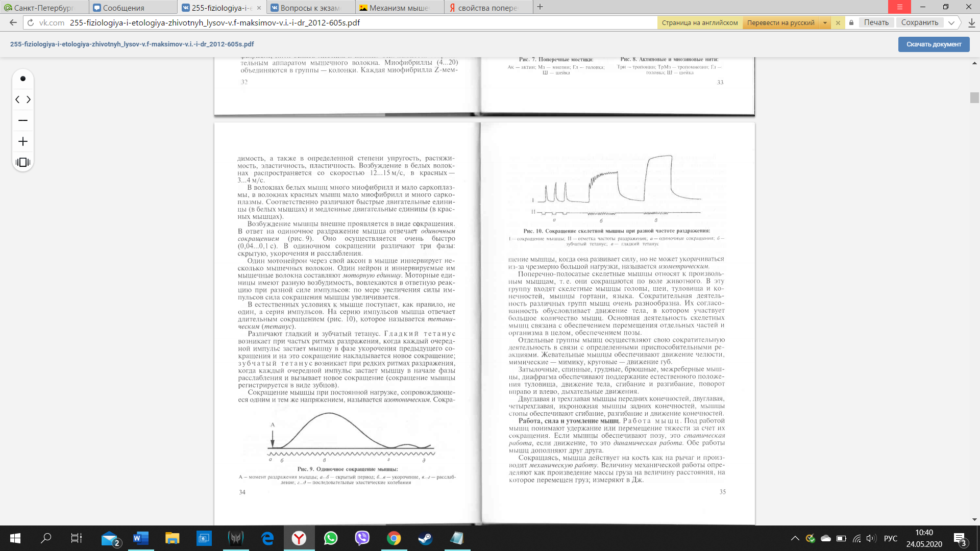Open WhatsApp from the taskbar

pos(331,538)
